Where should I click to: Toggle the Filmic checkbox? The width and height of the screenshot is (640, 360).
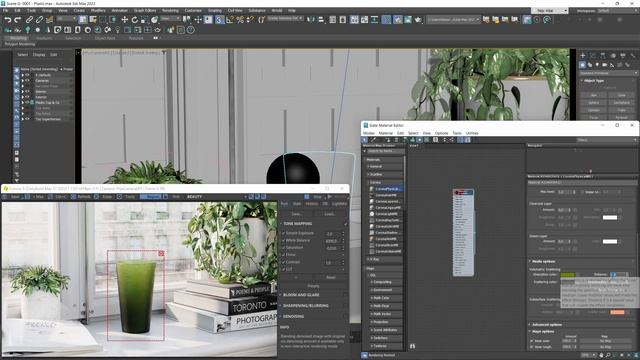pyautogui.click(x=284, y=255)
